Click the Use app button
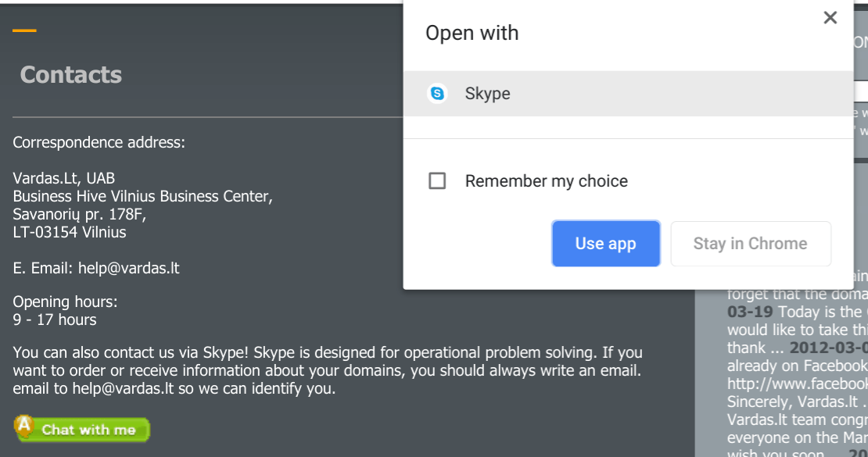 pyautogui.click(x=605, y=244)
